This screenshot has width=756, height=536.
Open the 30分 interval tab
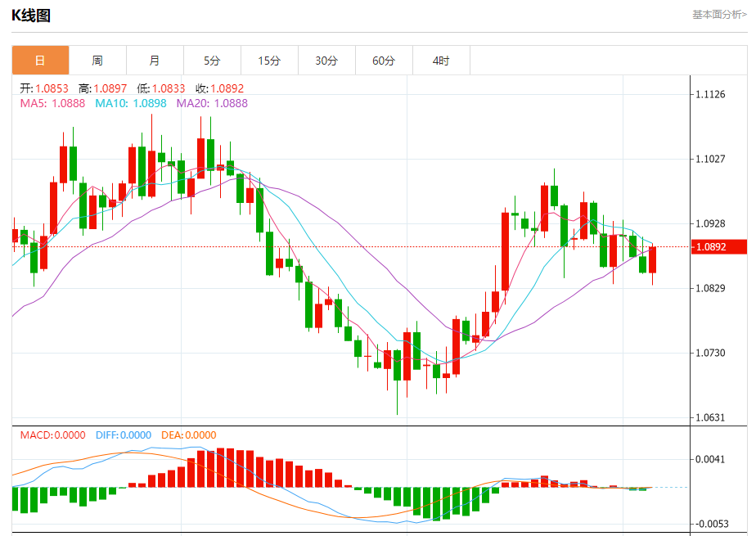(327, 61)
